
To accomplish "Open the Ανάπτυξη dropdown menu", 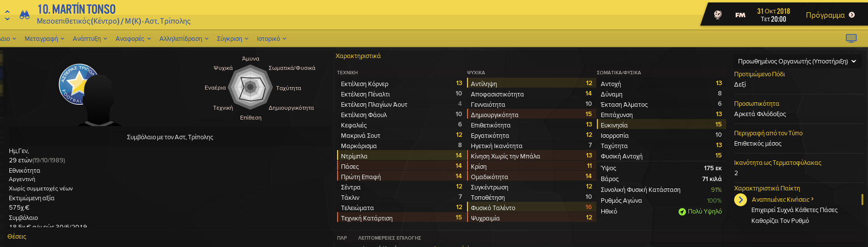I will point(90,38).
